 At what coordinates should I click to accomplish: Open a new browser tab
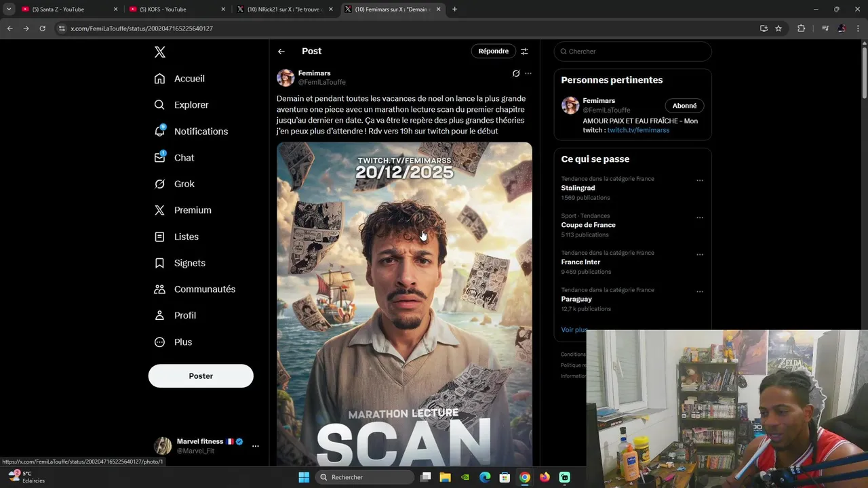pyautogui.click(x=454, y=9)
